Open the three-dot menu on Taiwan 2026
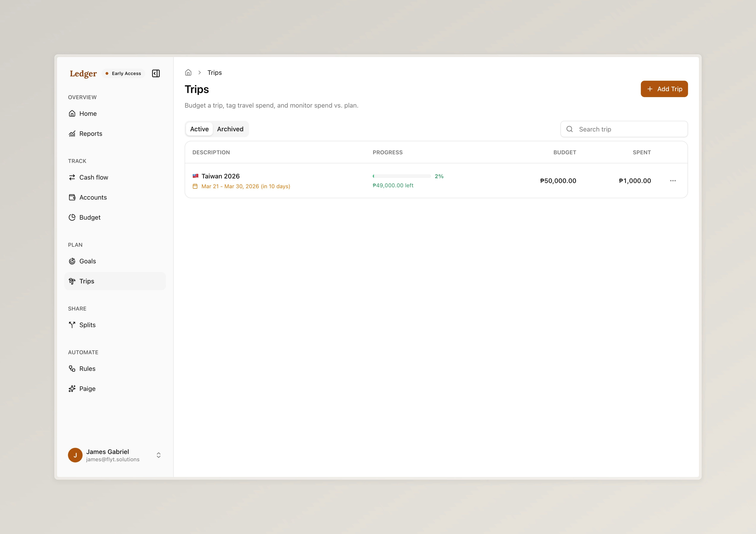The image size is (756, 534). coord(673,181)
